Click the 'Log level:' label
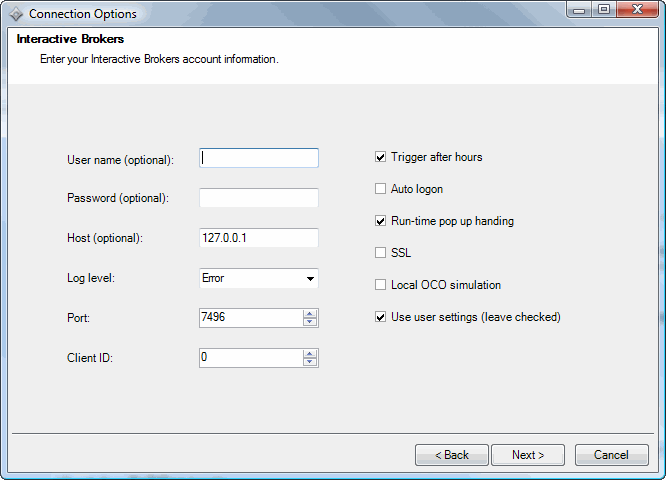The height and width of the screenshot is (480, 666). click(91, 278)
